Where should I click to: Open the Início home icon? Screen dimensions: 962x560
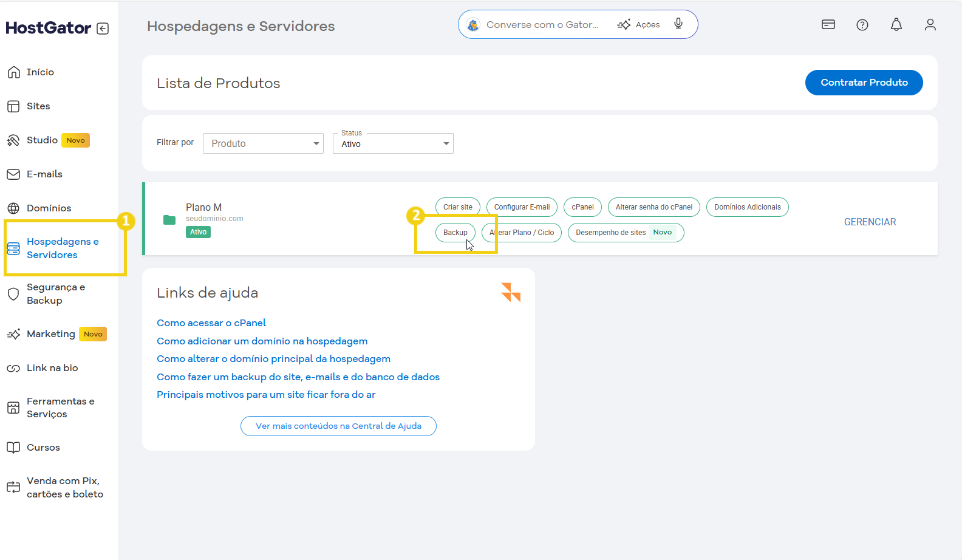13,72
